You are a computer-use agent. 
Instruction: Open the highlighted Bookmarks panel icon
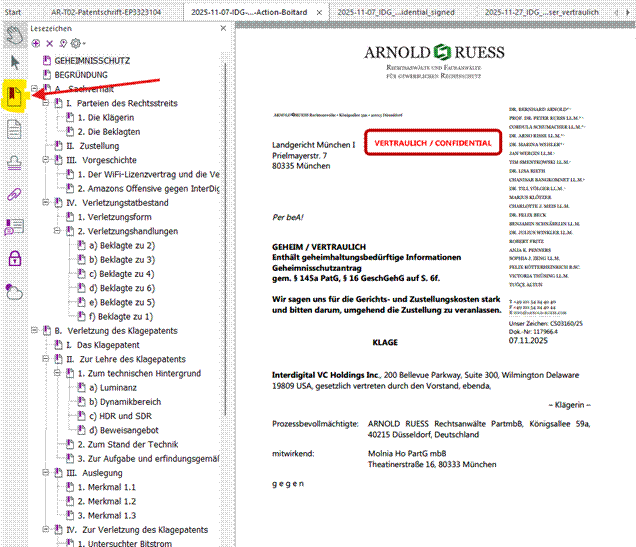(14, 95)
